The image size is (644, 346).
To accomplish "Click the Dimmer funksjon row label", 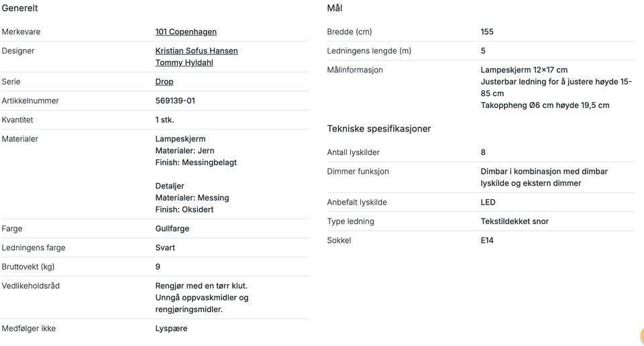I will (358, 172).
